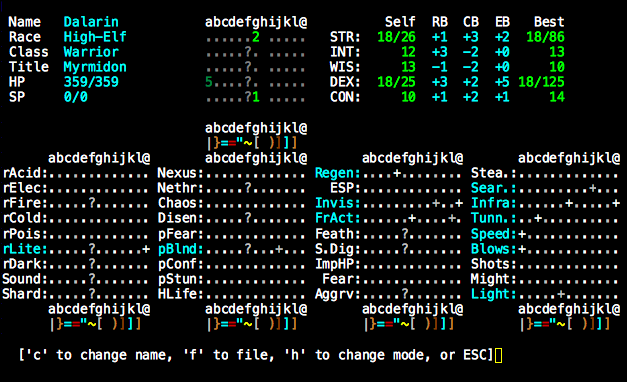Click the green 2 in the STR equipment row
Viewport: 627px width, 382px height.
coord(256,37)
